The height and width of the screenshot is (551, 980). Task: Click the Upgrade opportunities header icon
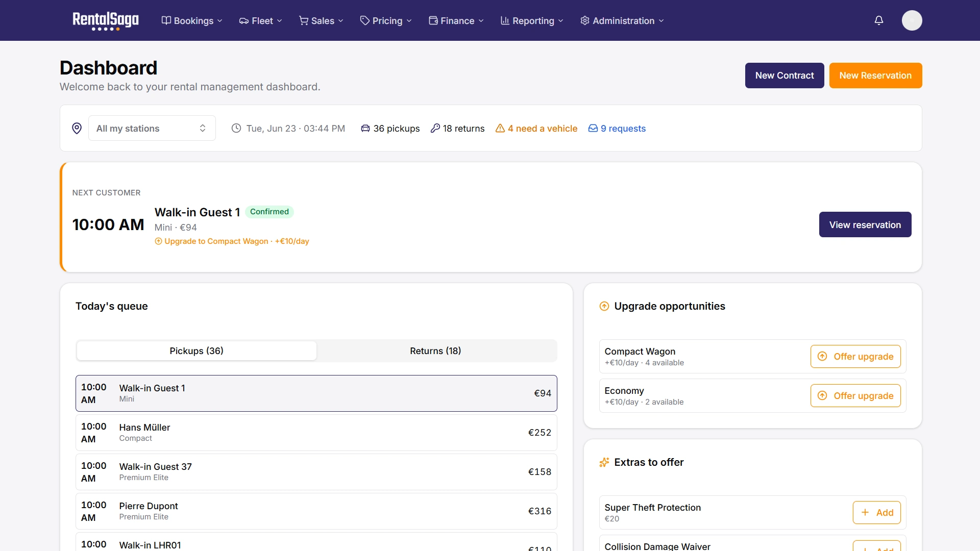(x=604, y=306)
